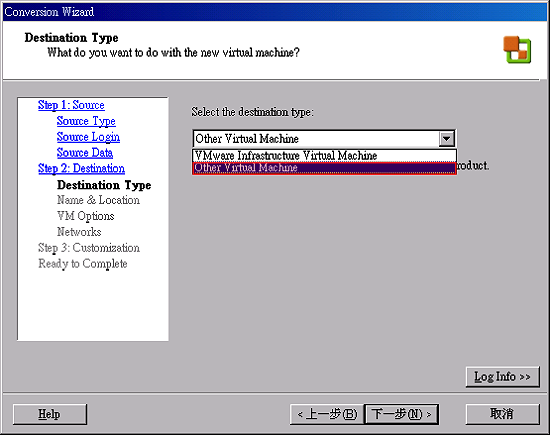This screenshot has height=435, width=550.
Task: Click the destination type combo box field
Action: tap(324, 139)
